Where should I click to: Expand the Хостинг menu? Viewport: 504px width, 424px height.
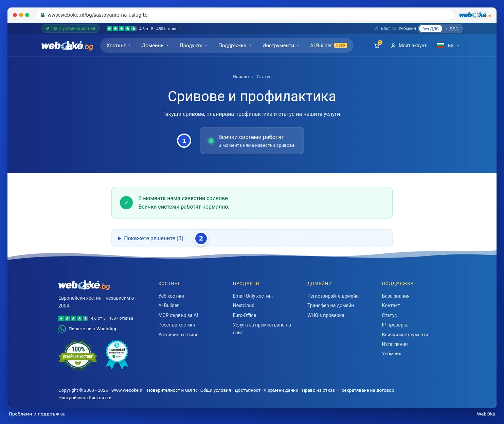click(x=119, y=46)
